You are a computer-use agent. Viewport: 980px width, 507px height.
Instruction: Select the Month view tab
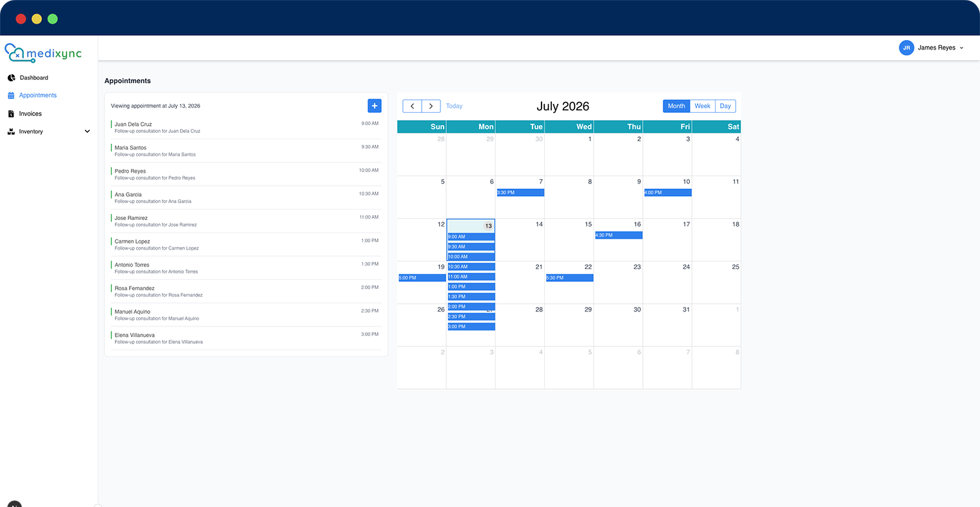[x=676, y=106]
